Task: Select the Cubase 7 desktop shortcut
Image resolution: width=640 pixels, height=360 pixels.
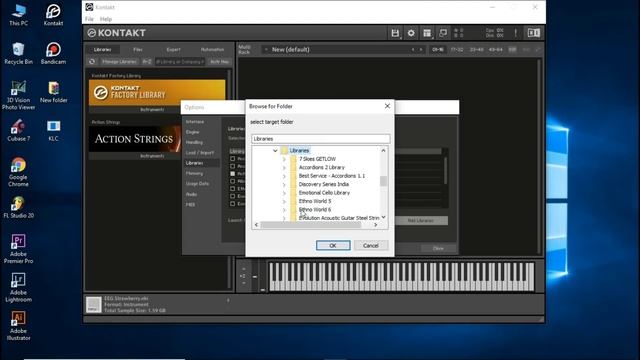Action: tap(18, 131)
